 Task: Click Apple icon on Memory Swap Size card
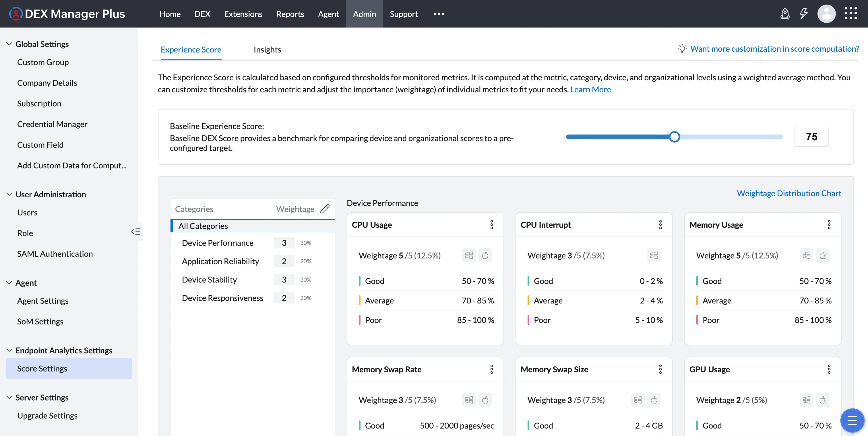(654, 400)
